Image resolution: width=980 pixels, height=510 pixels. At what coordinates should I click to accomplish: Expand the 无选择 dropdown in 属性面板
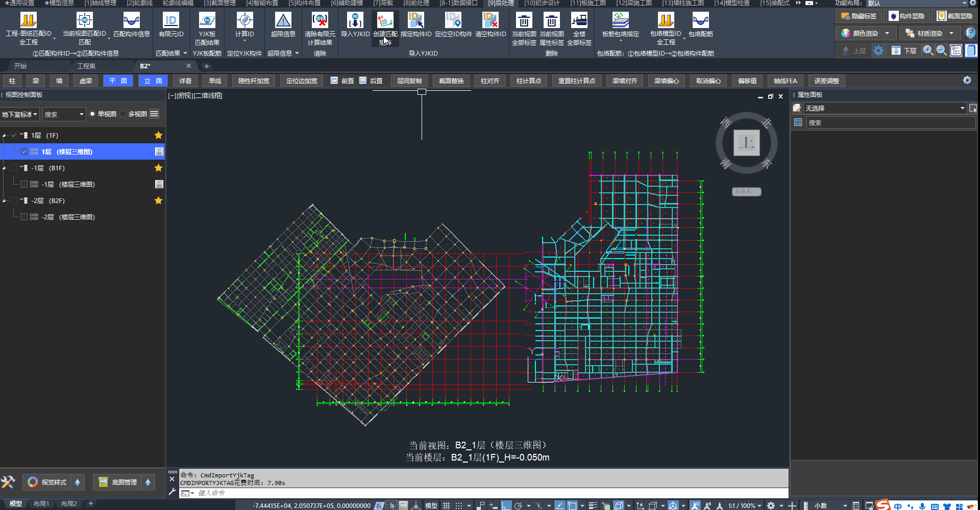(962, 108)
